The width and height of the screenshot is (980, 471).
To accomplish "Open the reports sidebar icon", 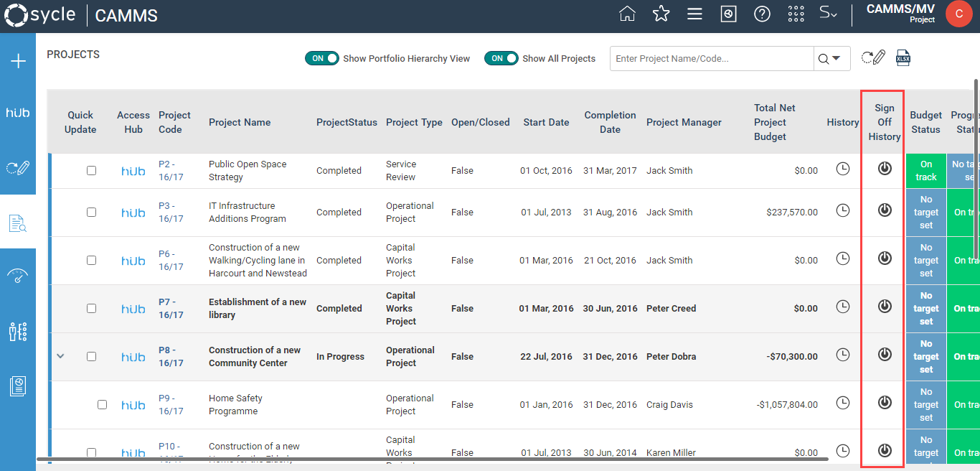I will (x=18, y=386).
